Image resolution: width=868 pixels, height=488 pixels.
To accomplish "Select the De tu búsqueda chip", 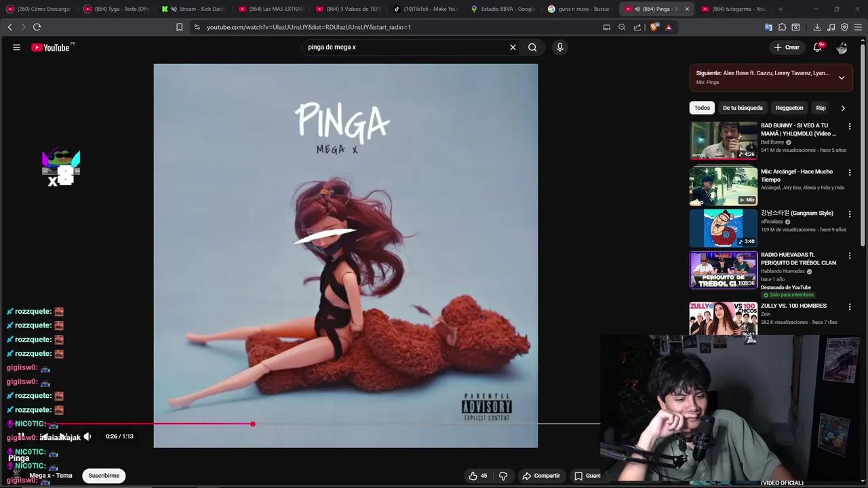I will 743,108.
